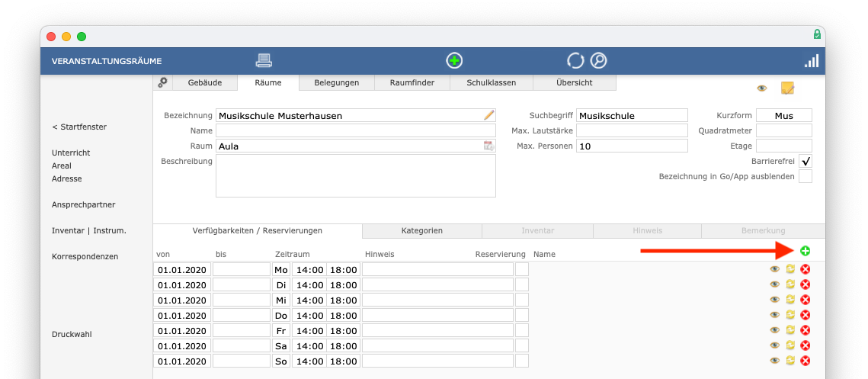868x379 pixels.
Task: Click into the empty Name field
Action: pos(355,130)
